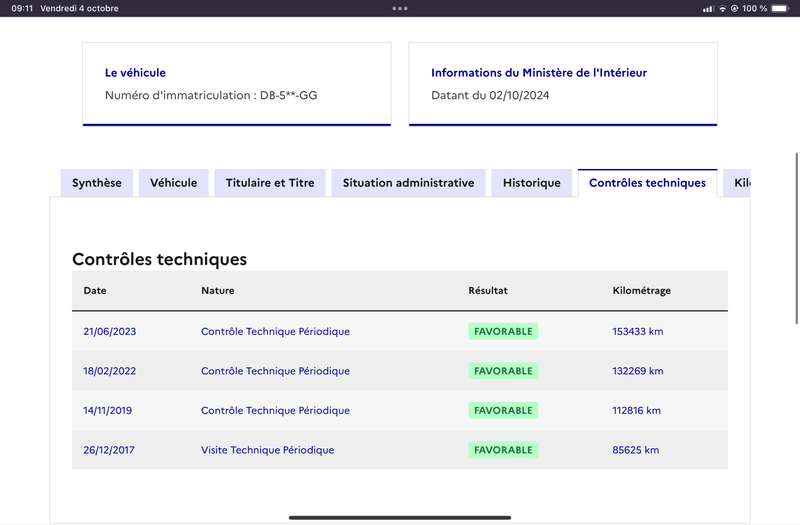Open the Titulaire et Titre tab
The width and height of the screenshot is (800, 525).
(x=270, y=183)
